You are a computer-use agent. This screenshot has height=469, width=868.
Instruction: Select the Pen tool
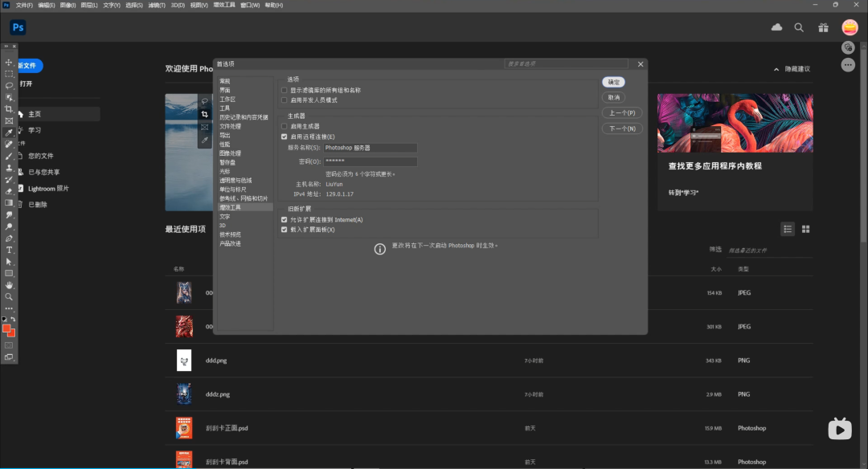9,239
